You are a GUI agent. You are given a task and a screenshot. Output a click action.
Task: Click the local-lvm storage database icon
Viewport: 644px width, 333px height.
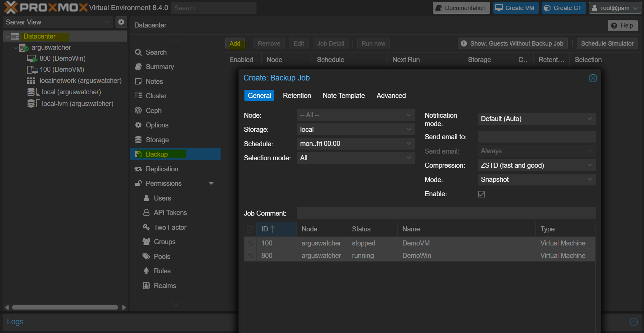pos(31,104)
